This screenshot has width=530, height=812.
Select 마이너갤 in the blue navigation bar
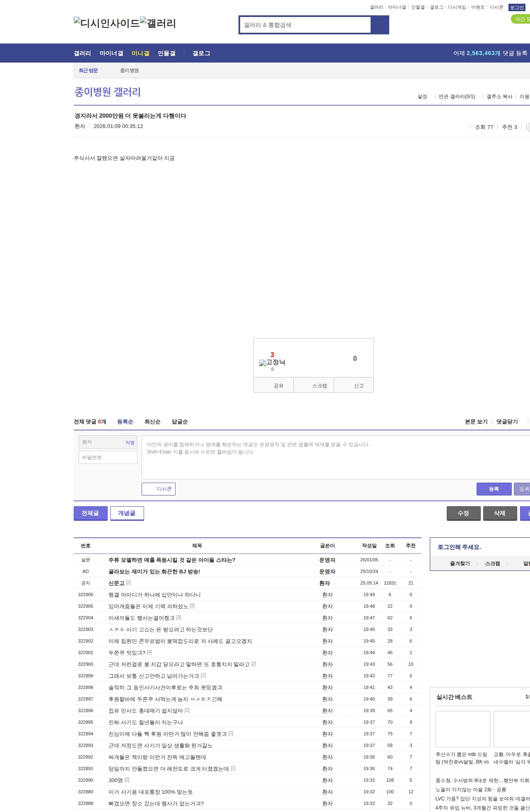tap(111, 53)
